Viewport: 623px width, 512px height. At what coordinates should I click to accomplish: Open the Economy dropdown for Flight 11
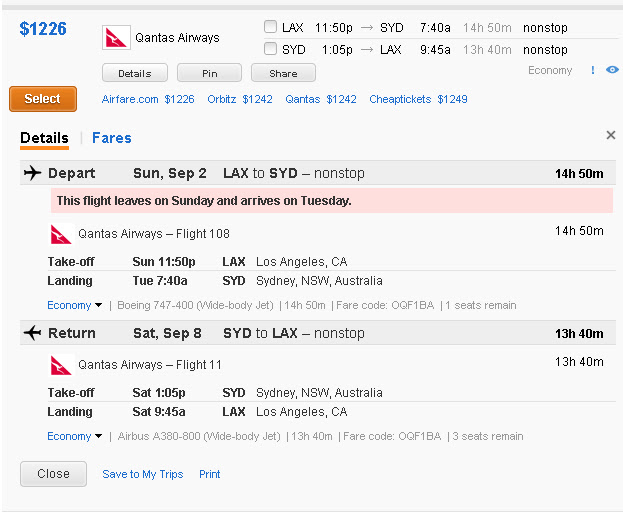[75, 436]
